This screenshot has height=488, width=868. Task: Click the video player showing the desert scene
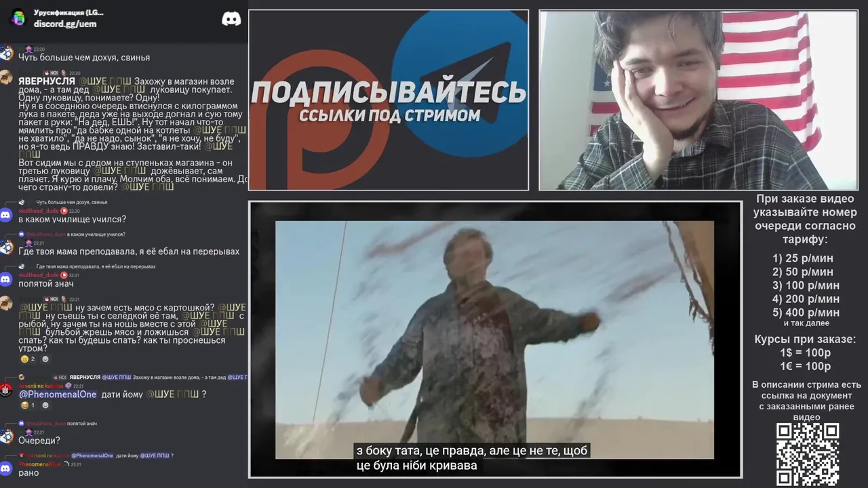point(494,340)
